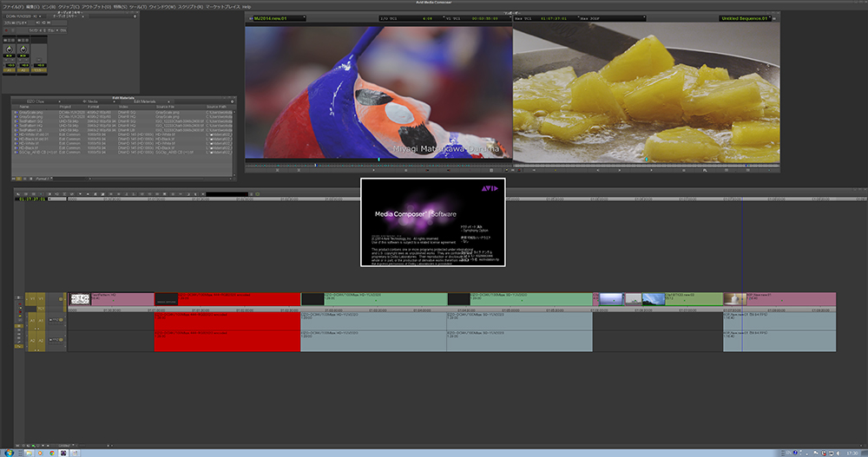Viewport: 868px width, 457px height.
Task: Open the ファイル(F) menu
Action: [13, 7]
